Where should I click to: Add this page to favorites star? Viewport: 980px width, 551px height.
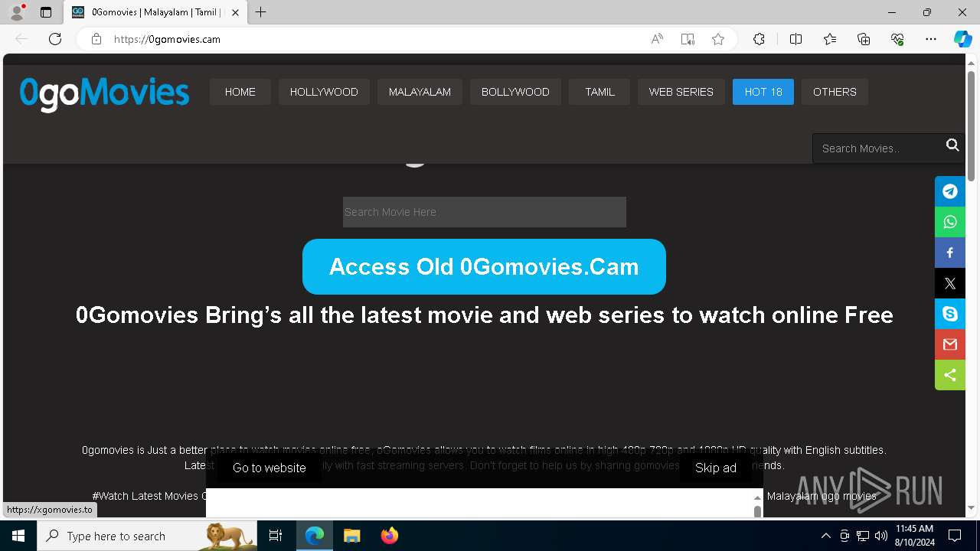(718, 39)
